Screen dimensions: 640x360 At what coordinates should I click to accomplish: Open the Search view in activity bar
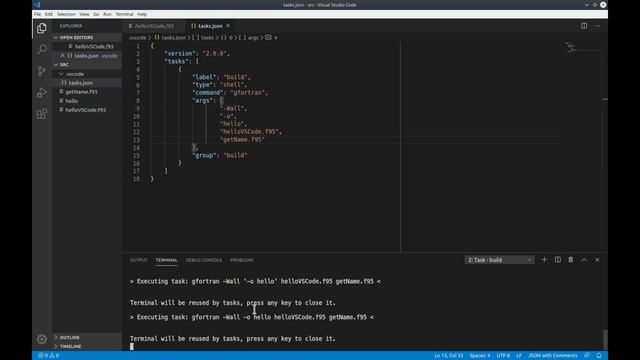[x=42, y=49]
